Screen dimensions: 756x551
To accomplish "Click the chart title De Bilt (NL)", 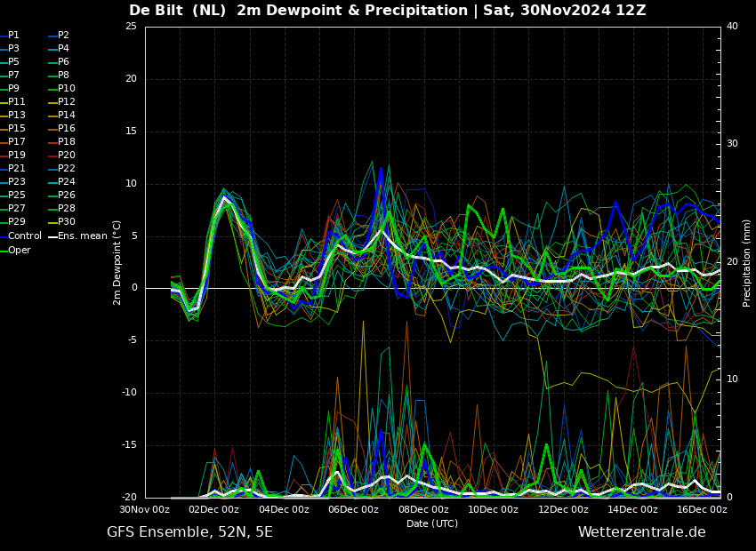I will (x=177, y=10).
